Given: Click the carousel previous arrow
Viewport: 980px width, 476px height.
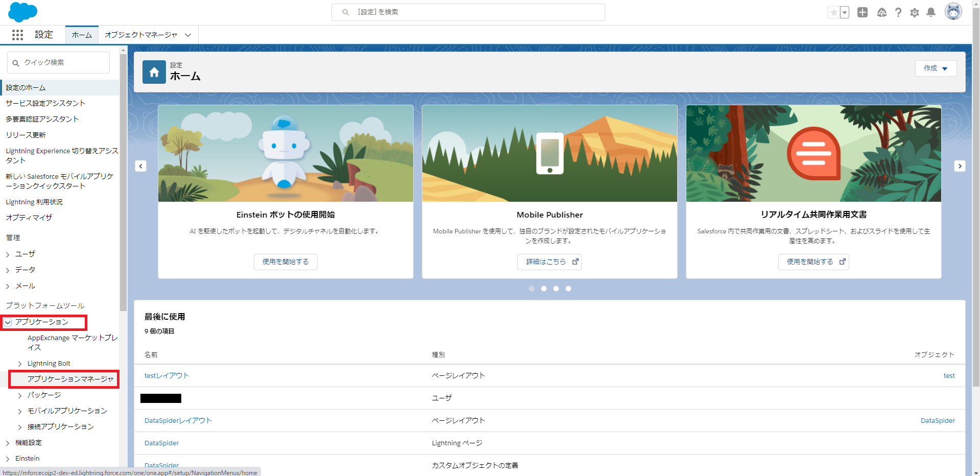Looking at the screenshot, I should click(141, 166).
